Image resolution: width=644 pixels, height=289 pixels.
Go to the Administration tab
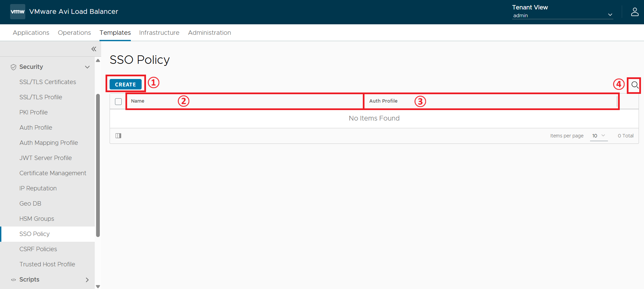(x=209, y=33)
